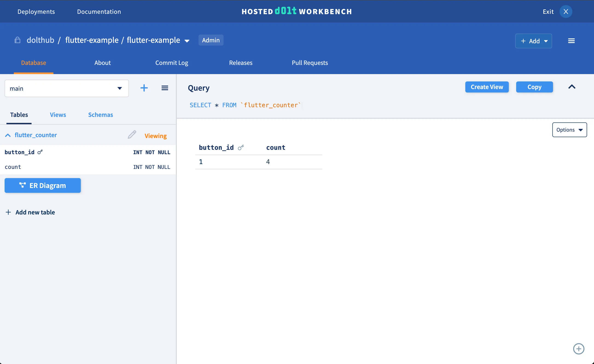Screen dimensions: 594x364
Task: Open the hamburger menu in the top right
Action: [x=571, y=40]
